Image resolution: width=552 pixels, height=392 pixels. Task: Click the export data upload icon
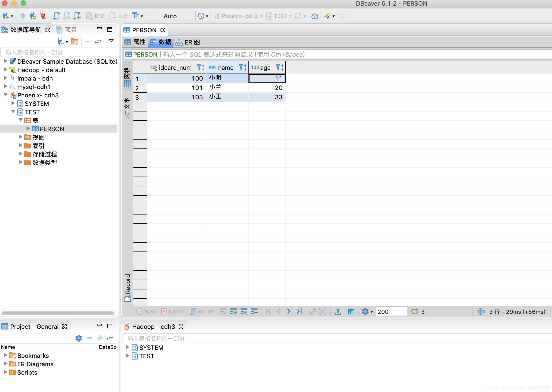coord(338,312)
